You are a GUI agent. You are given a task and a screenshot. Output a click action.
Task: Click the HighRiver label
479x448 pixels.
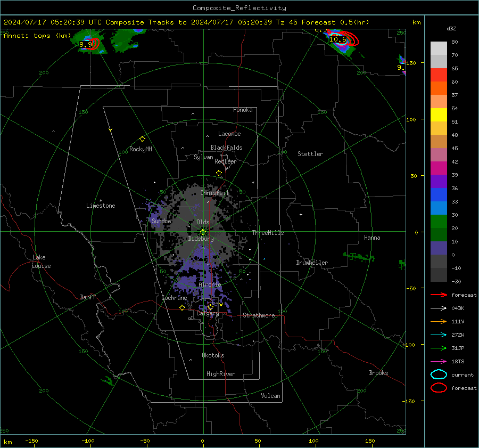coord(221,374)
